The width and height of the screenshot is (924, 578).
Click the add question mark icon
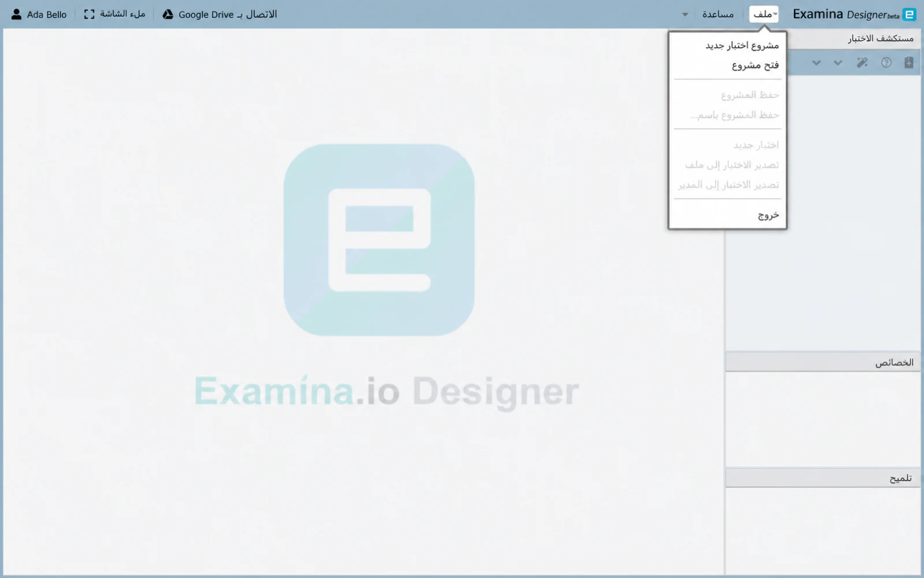click(x=886, y=62)
